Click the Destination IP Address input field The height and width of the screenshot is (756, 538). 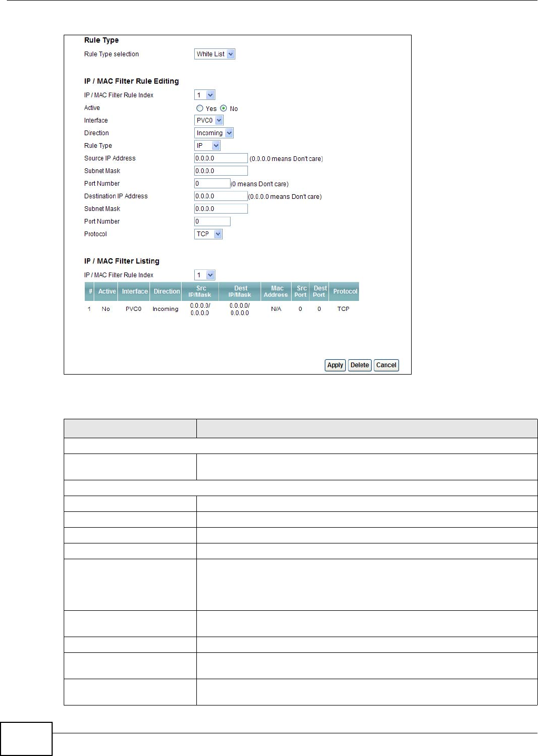click(221, 196)
